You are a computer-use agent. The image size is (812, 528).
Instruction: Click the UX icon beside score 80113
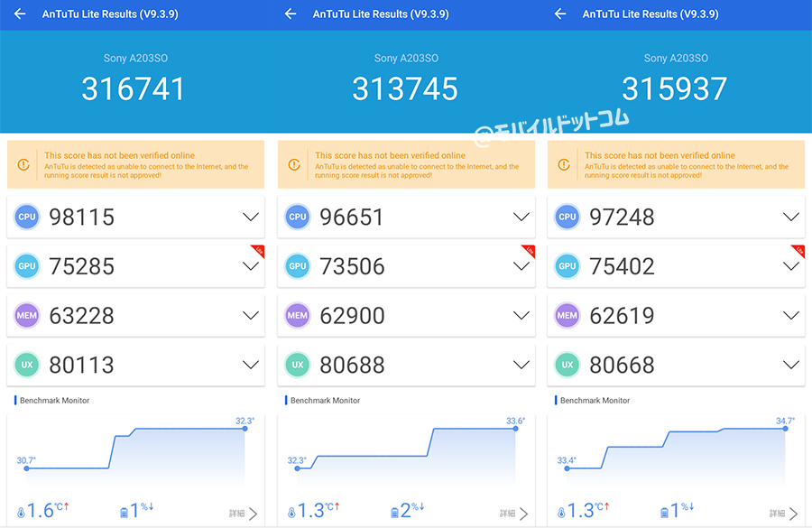click(x=27, y=365)
